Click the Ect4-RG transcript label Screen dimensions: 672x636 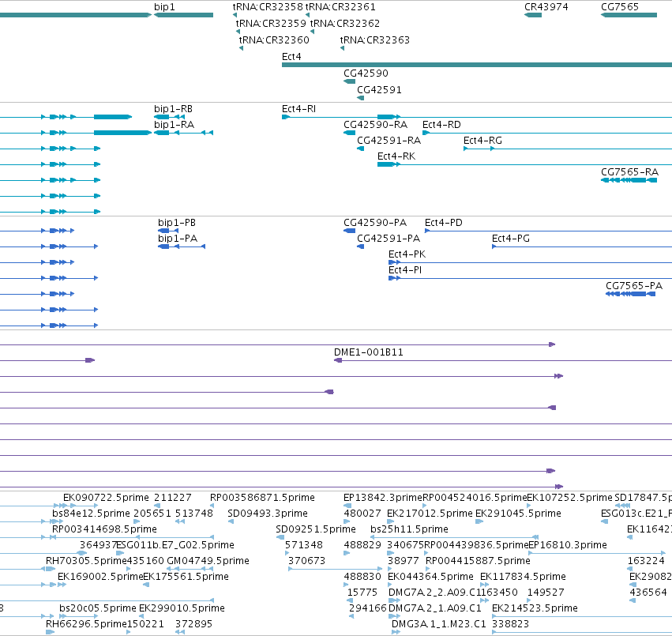pyautogui.click(x=482, y=141)
